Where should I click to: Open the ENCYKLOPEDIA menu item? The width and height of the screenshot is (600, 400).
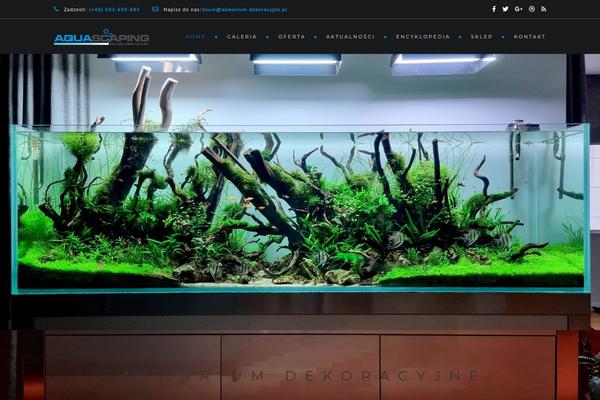point(423,37)
